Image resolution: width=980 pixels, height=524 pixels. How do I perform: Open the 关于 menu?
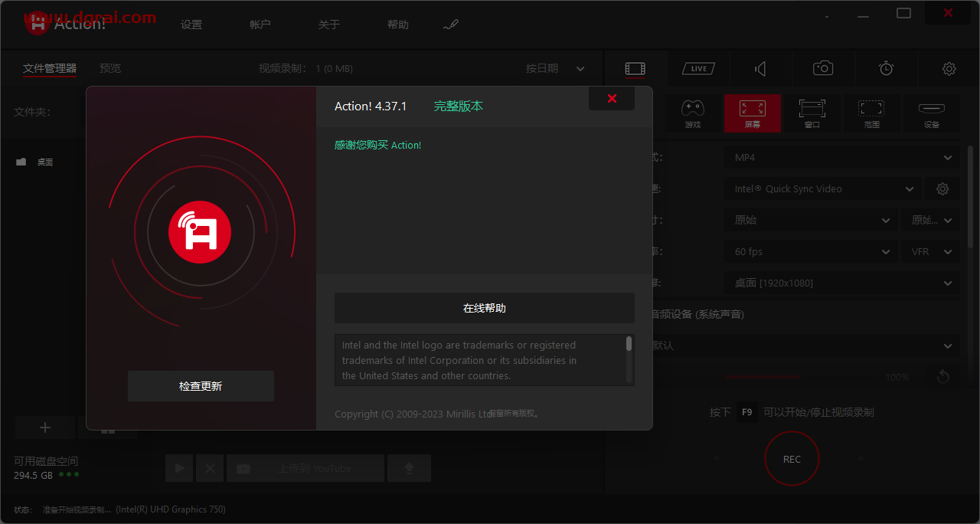click(x=329, y=25)
